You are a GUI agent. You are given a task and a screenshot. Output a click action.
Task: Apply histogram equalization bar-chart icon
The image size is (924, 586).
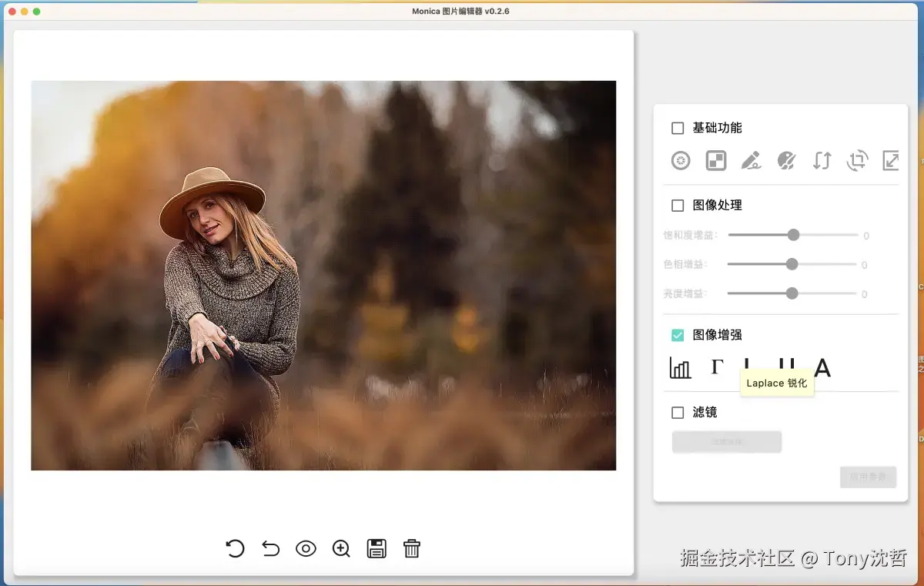pyautogui.click(x=681, y=368)
